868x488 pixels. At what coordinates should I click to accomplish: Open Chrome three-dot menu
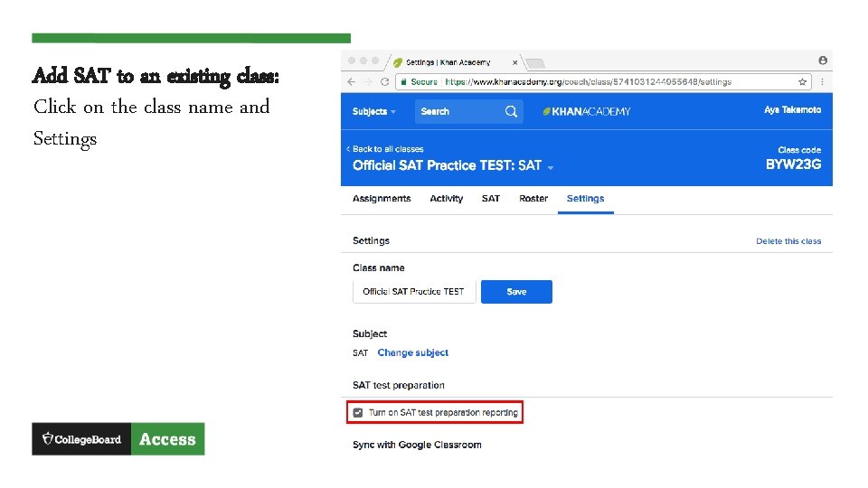point(822,82)
